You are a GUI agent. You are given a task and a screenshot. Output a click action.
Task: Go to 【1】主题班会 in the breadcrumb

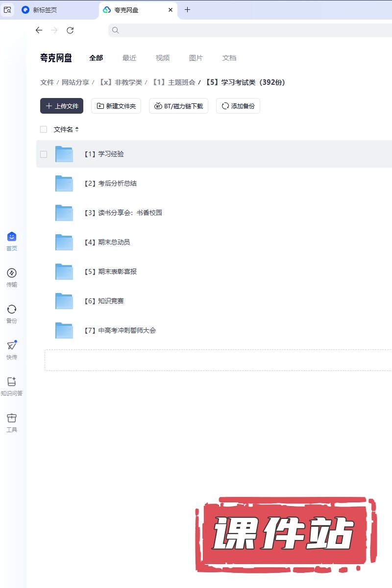point(173,82)
